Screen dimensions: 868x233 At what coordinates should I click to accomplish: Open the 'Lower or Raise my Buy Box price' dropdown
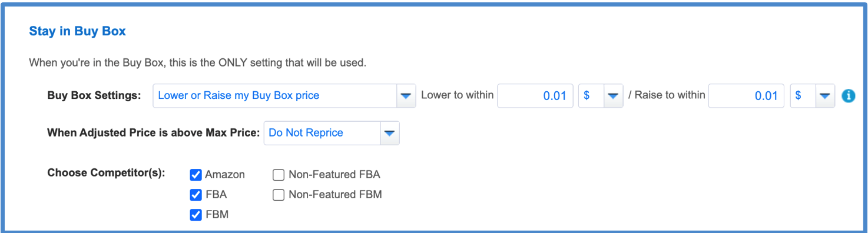point(284,96)
